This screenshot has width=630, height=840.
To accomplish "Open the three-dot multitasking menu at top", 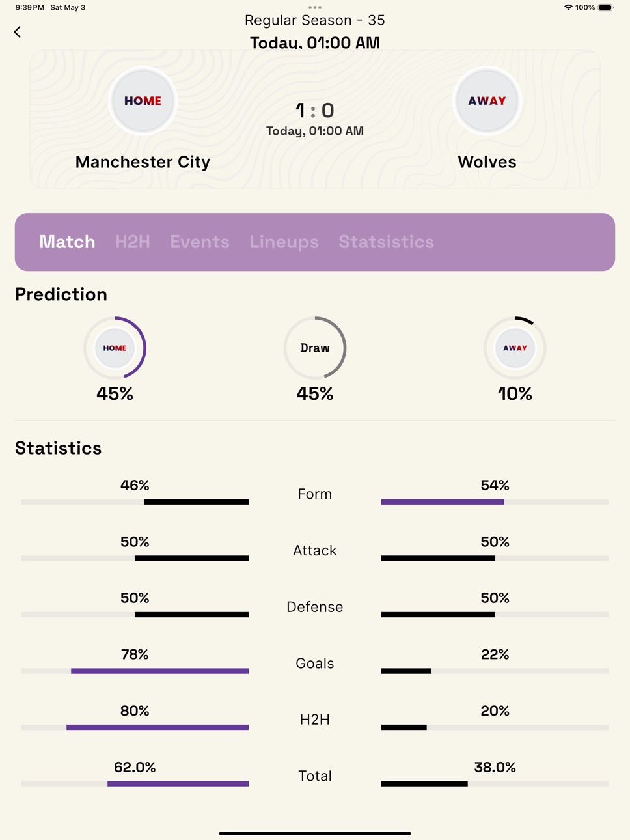I will 315,7.
